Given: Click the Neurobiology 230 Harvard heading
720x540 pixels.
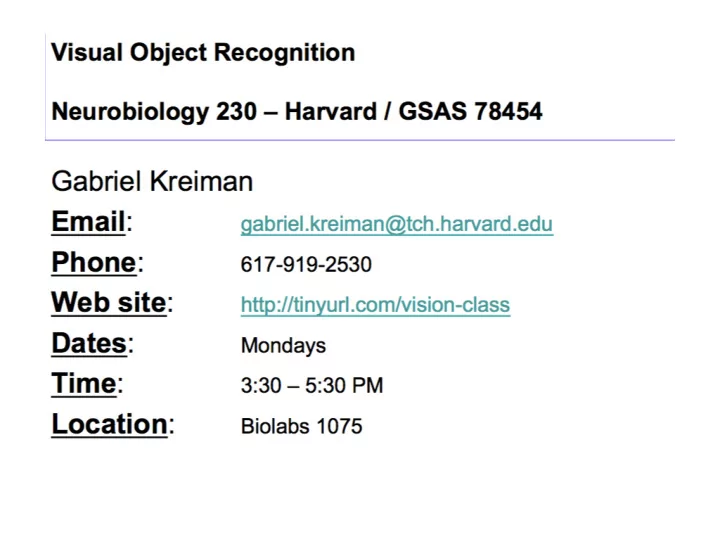Looking at the screenshot, I should tap(297, 112).
